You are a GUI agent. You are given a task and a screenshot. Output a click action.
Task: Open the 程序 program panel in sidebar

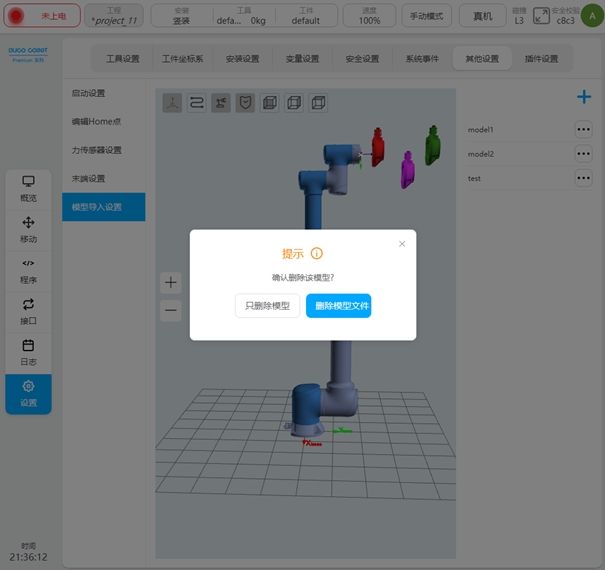point(28,271)
